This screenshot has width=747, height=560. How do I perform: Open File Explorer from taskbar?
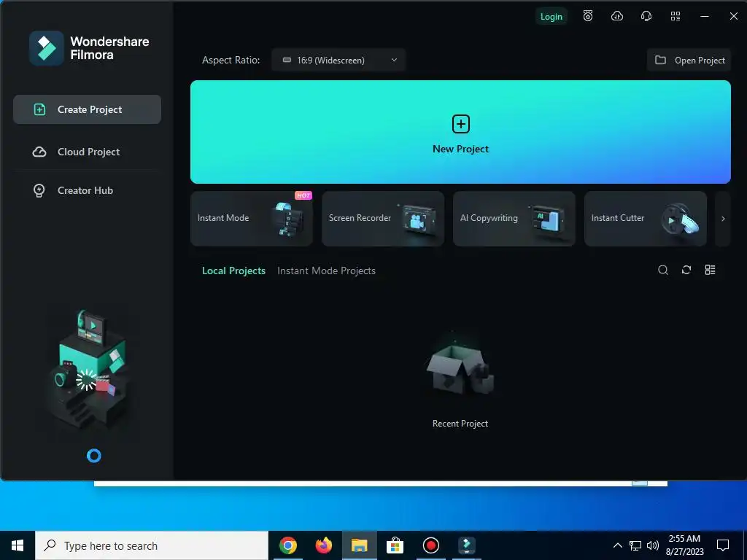pos(359,545)
